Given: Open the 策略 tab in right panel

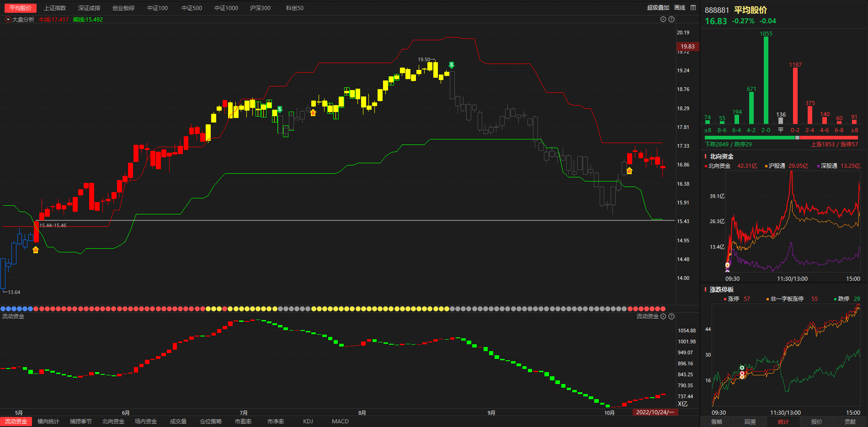Looking at the screenshot, I should [x=717, y=422].
